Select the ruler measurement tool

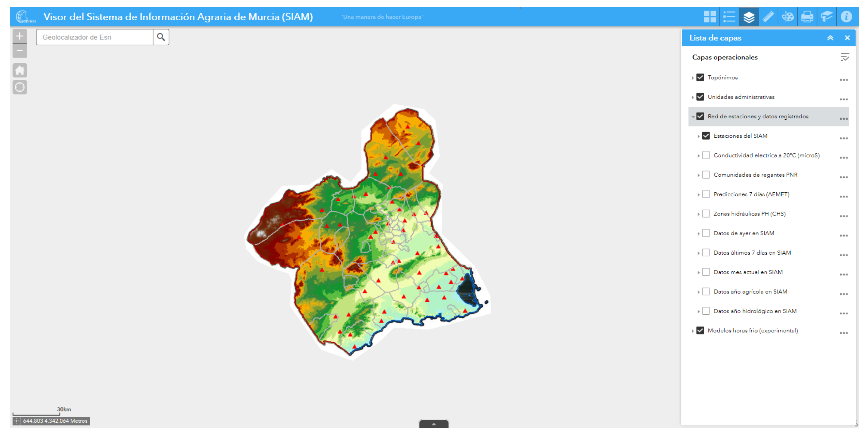tap(768, 17)
